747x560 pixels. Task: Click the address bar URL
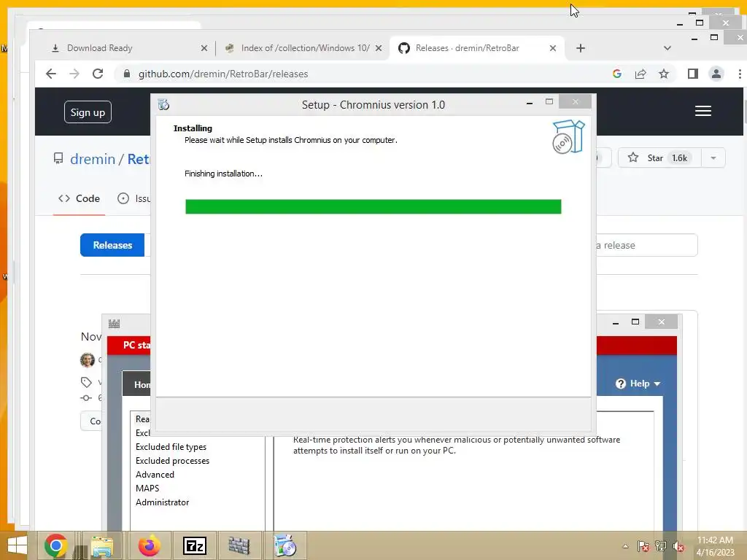pos(223,74)
